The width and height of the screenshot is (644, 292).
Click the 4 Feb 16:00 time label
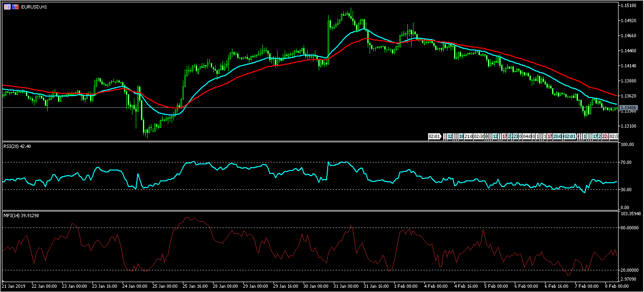tap(466, 286)
